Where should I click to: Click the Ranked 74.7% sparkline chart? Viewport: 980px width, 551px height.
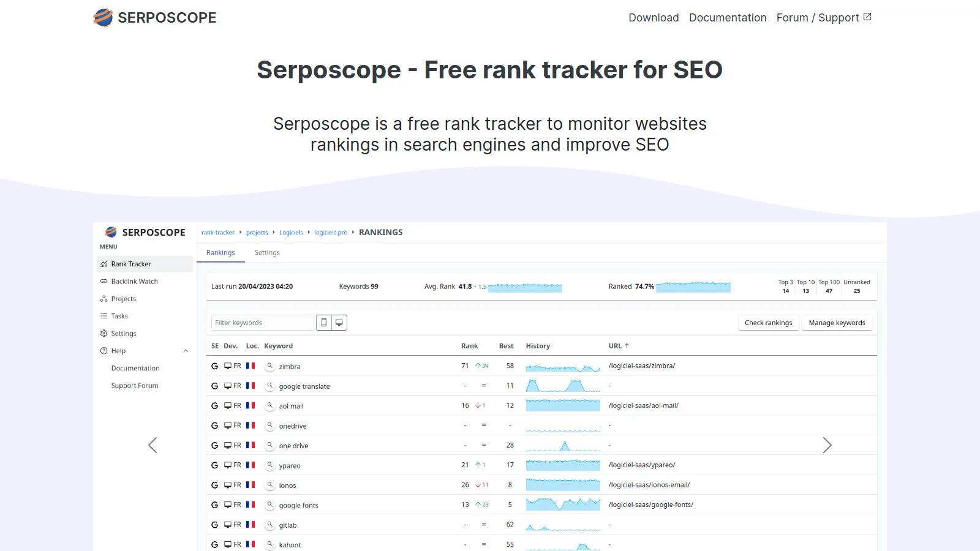694,286
